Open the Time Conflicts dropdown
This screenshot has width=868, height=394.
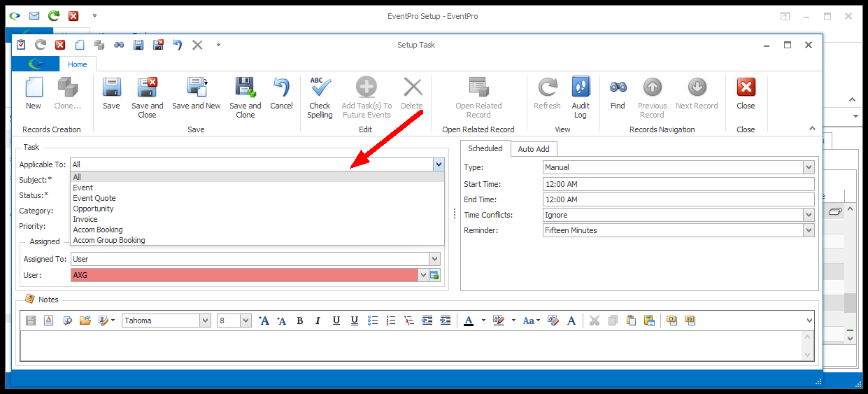coord(809,215)
